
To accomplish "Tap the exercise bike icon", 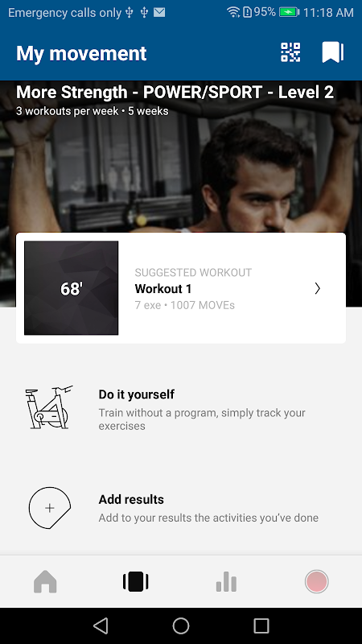I will click(49, 407).
